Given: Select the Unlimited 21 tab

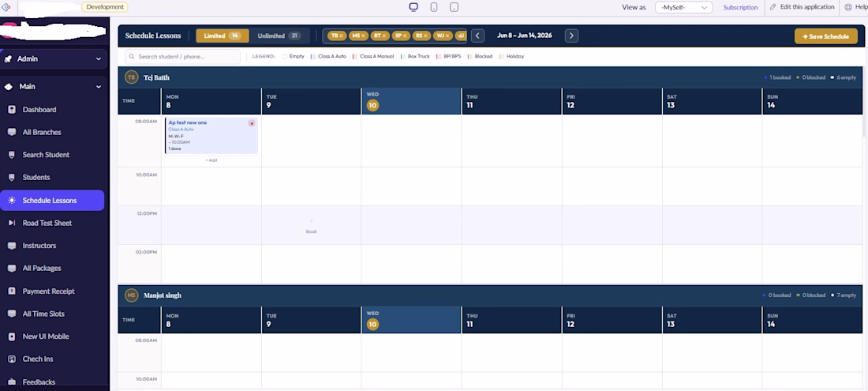Looking at the screenshot, I should point(279,36).
